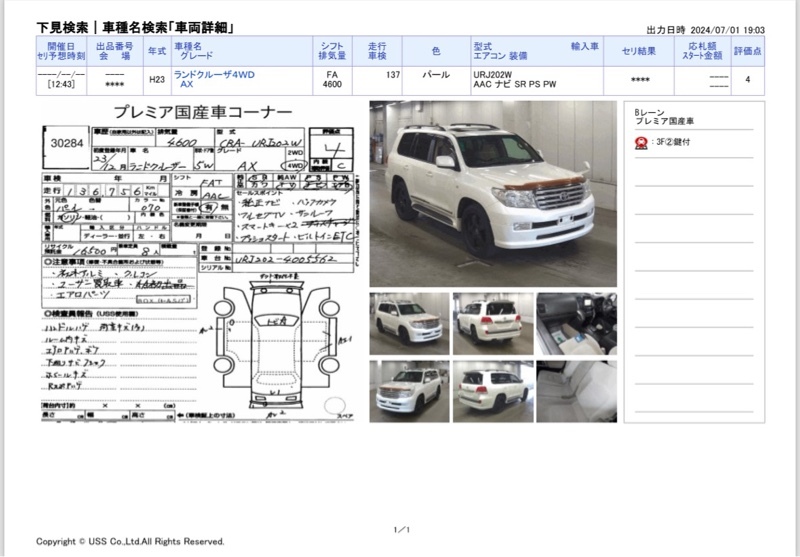The width and height of the screenshot is (800, 557).
Task: Click the AX grade link
Action: [x=187, y=84]
